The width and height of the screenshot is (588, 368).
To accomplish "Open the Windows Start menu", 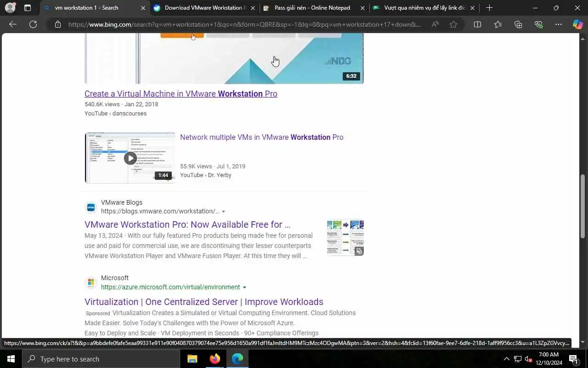I will [x=11, y=359].
